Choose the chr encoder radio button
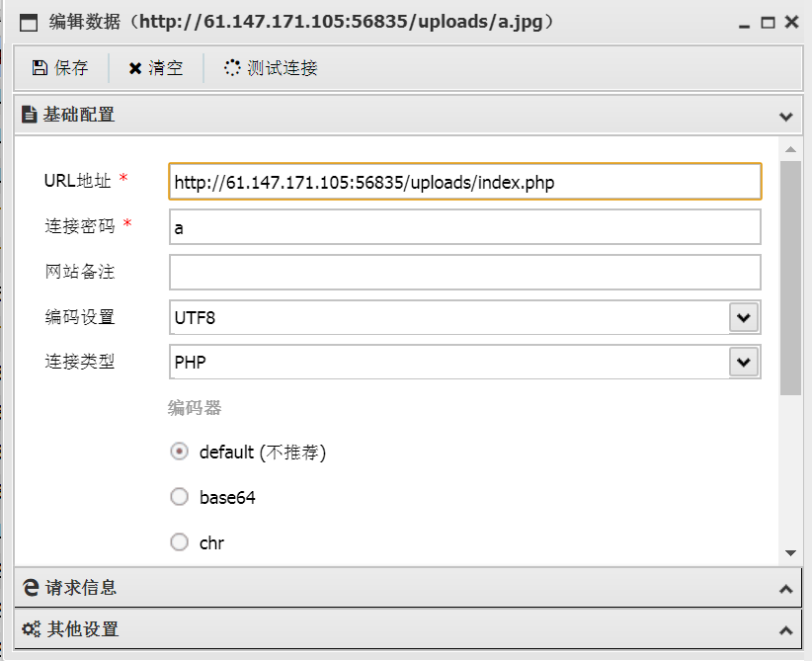Image resolution: width=812 pixels, height=661 pixels. click(179, 542)
